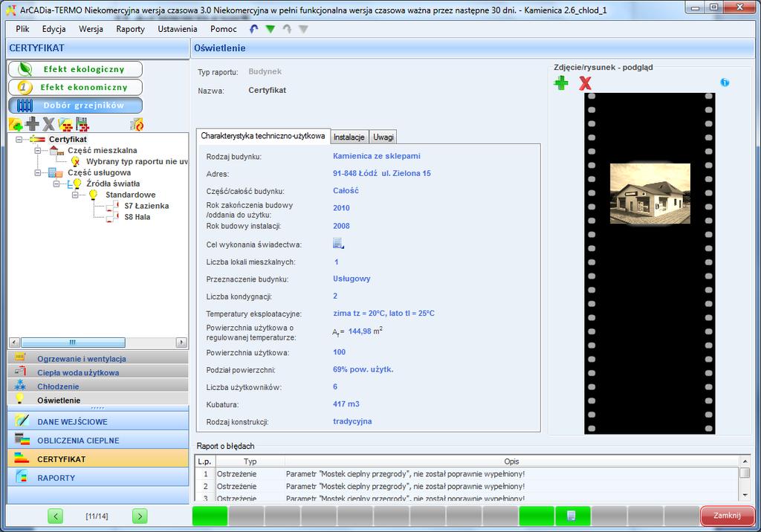Click the Efekt ekologiczny button
The height and width of the screenshot is (532, 761).
[x=75, y=69]
